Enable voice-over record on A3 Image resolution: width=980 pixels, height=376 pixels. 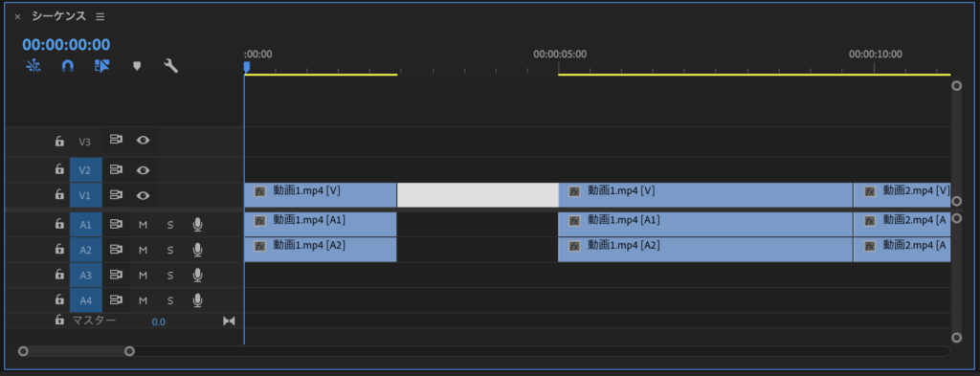click(197, 275)
